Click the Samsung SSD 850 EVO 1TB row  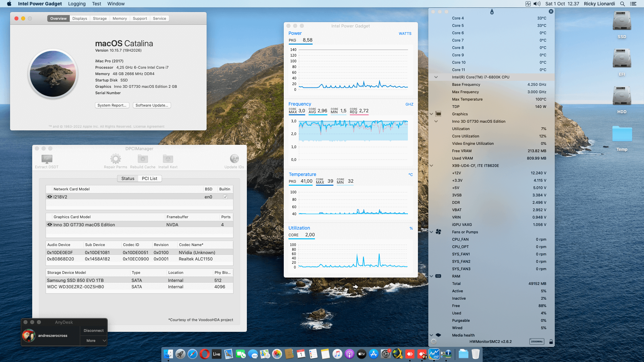tap(140, 280)
